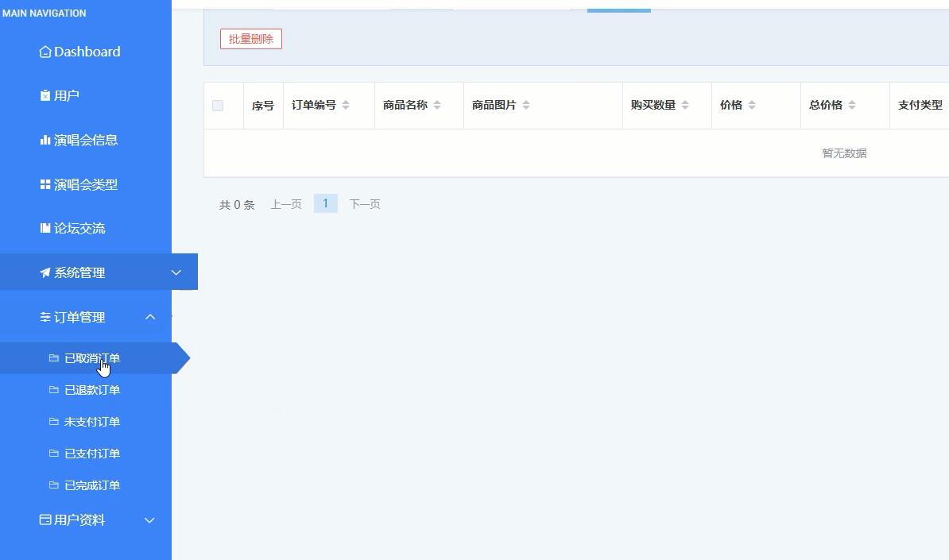Screen dimensions: 949x560
Task: Open the 演唱会类型 menu item
Action: click(86, 183)
